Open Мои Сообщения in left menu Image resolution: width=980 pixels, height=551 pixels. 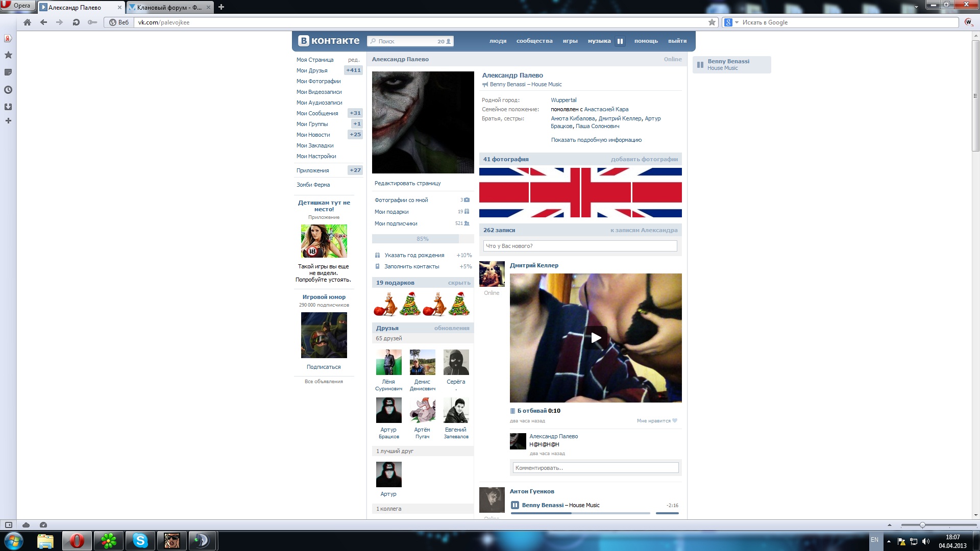[x=317, y=113]
